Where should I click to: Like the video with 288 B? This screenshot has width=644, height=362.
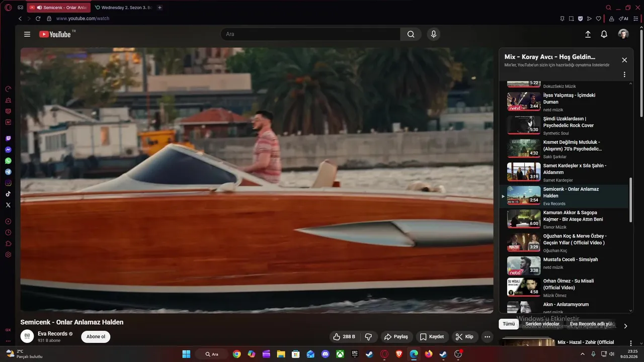click(x=345, y=337)
